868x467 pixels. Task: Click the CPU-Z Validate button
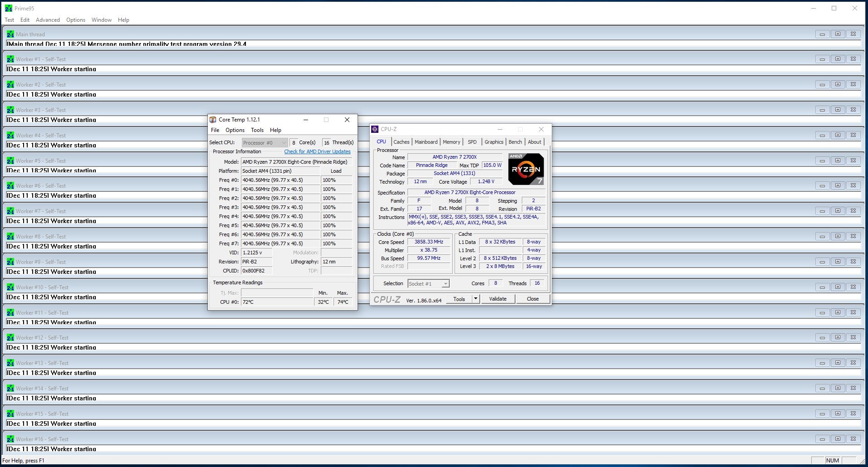[498, 299]
